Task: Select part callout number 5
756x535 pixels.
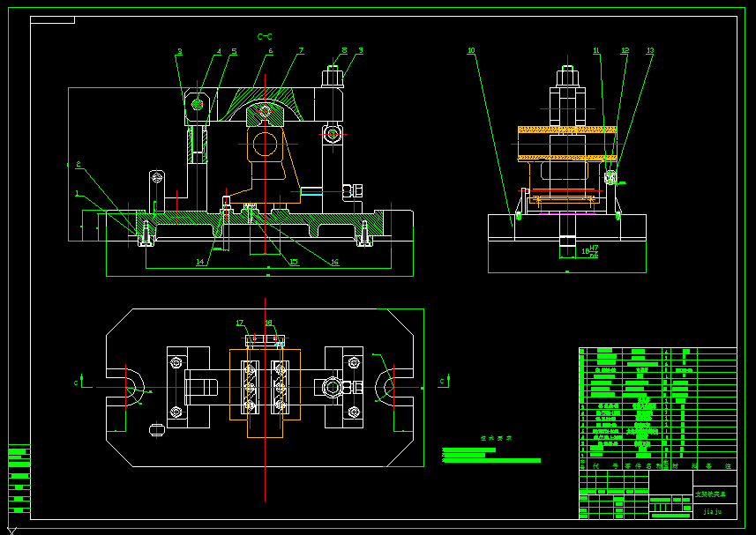Action: tap(234, 51)
